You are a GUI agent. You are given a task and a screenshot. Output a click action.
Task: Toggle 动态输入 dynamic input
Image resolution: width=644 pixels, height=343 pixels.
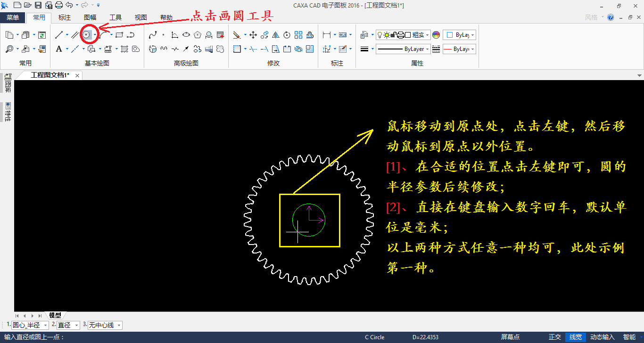pyautogui.click(x=603, y=337)
